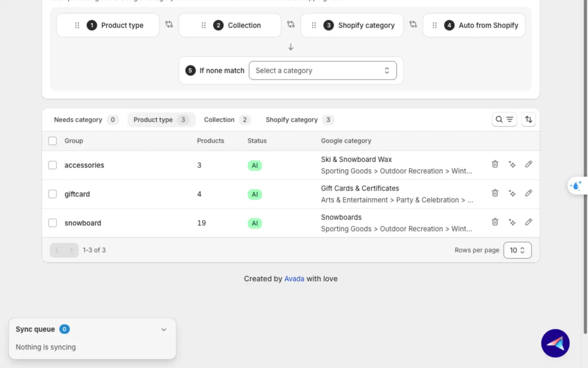
Task: Click swap icon between Product type and Collection
Action: coord(169,25)
